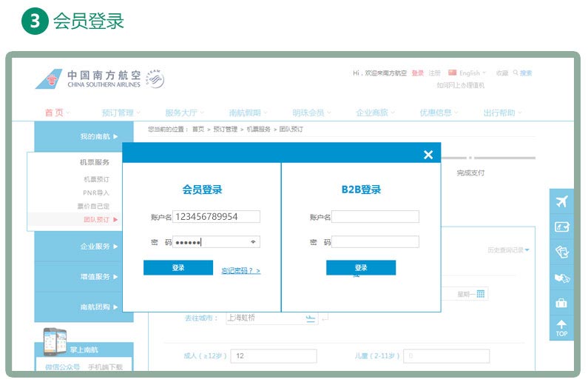Click the member 账户名 input field
Screen dimensions: 588x385
click(217, 217)
